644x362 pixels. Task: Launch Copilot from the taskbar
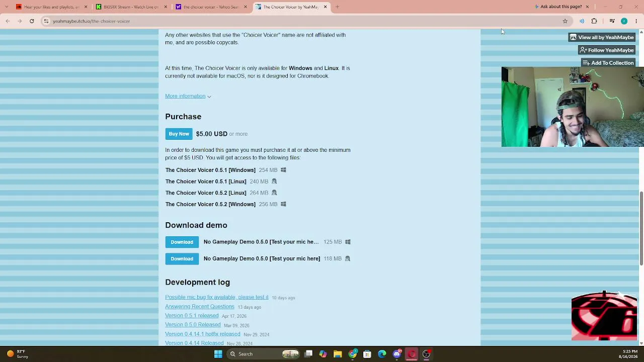pos(323,354)
